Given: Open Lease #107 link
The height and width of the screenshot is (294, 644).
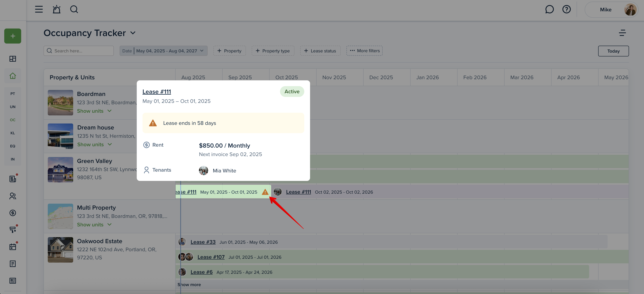Looking at the screenshot, I should (211, 257).
